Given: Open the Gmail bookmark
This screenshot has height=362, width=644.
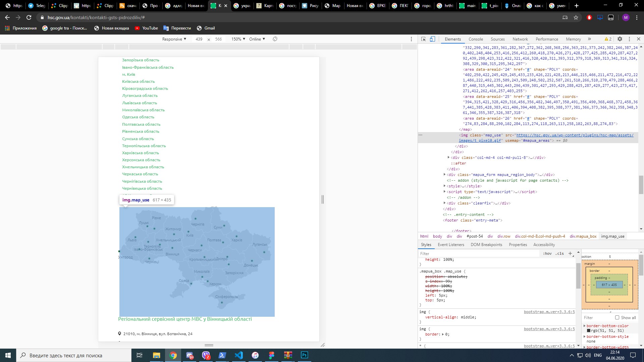Looking at the screenshot, I should point(206,28).
